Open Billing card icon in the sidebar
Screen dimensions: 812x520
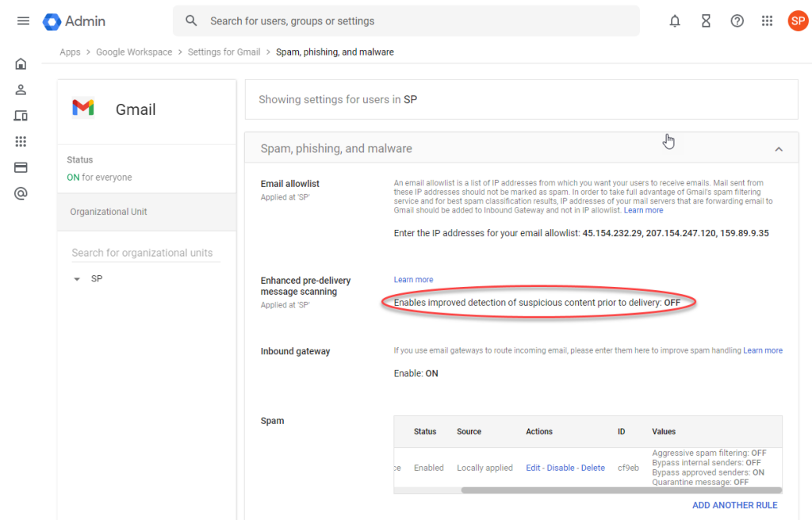pyautogui.click(x=21, y=167)
